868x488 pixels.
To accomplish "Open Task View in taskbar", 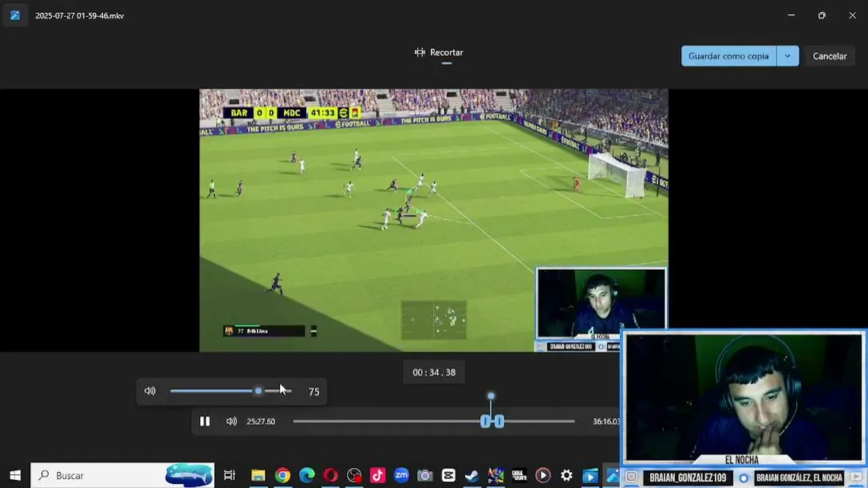I will [229, 476].
